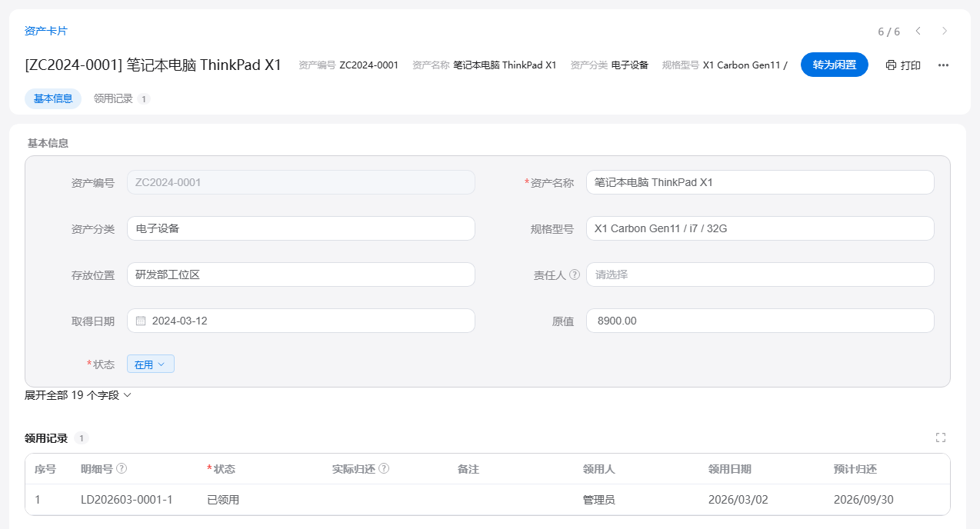Click the 领用记录 section heading

46,438
